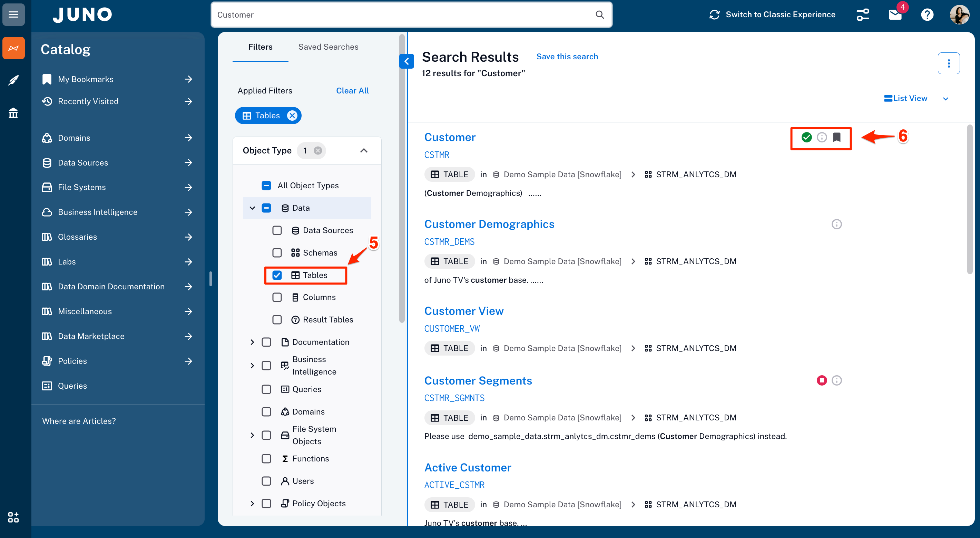Click the Save this search link

pos(567,57)
